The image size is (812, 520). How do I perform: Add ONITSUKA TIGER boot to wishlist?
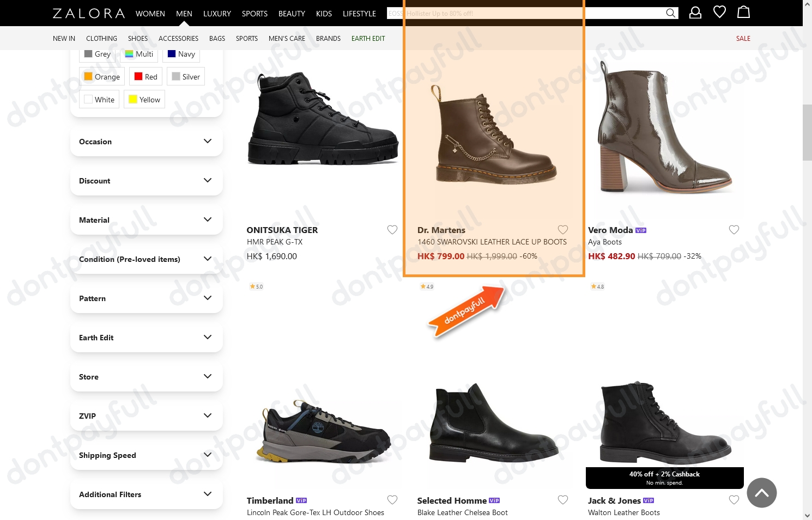[392, 230]
